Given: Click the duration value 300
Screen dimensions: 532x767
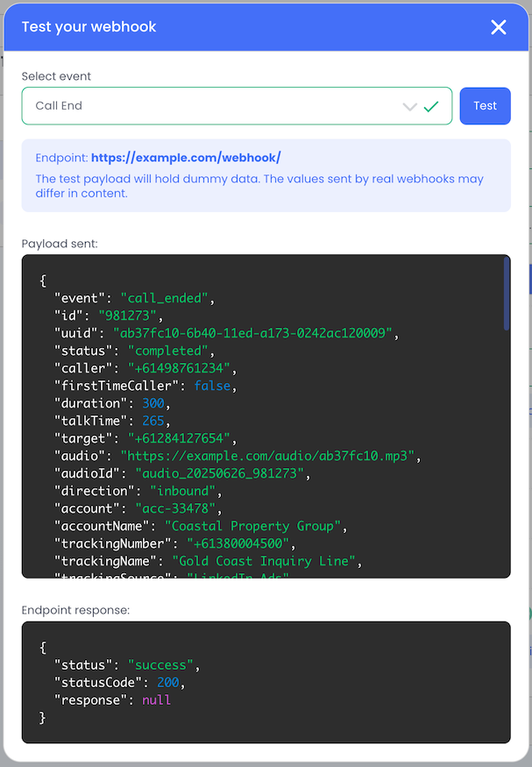Looking at the screenshot, I should 153,403.
